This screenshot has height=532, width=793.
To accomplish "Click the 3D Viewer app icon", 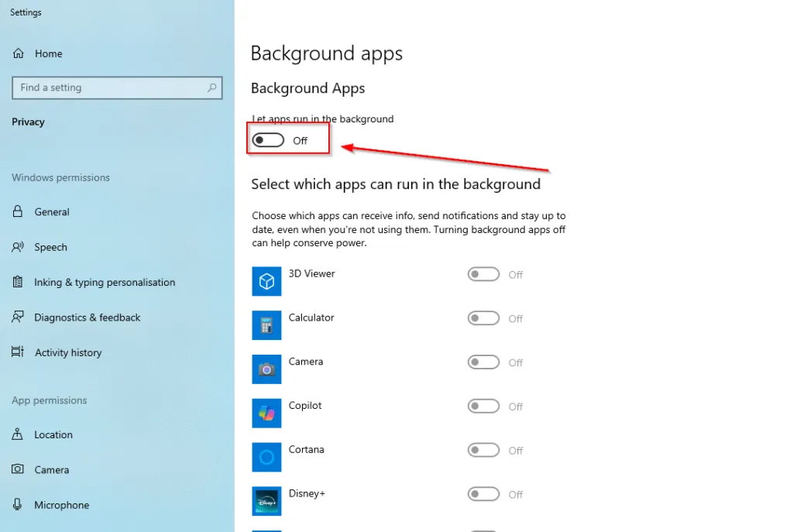I will (266, 282).
